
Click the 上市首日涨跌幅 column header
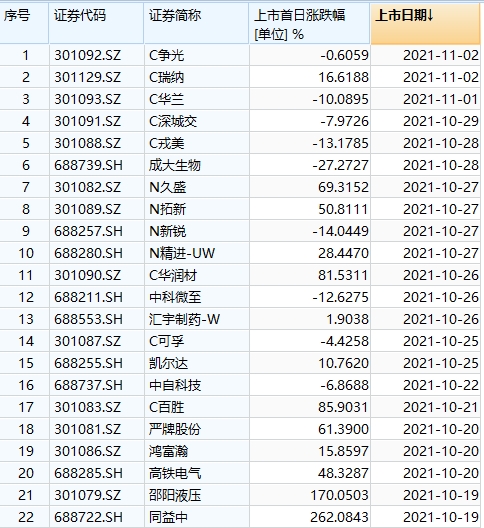(310, 23)
